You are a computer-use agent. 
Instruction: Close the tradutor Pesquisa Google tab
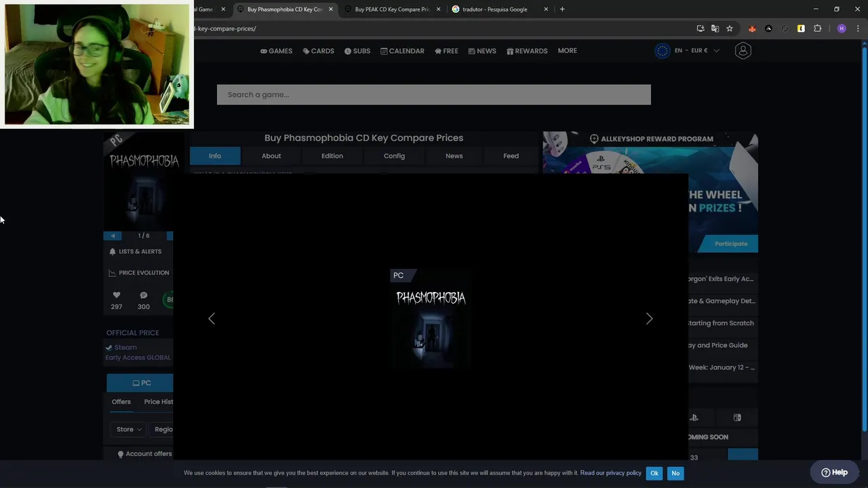pos(546,9)
